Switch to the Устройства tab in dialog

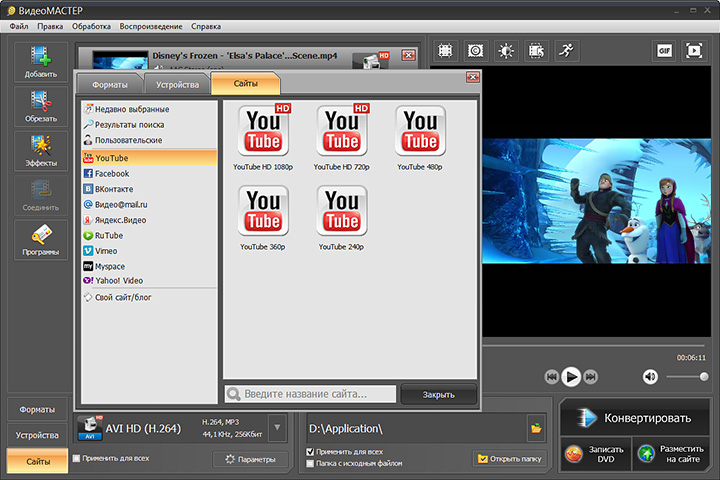click(x=176, y=84)
